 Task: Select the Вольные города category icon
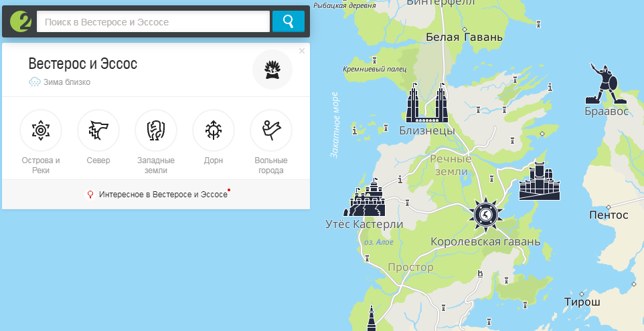pos(271,130)
